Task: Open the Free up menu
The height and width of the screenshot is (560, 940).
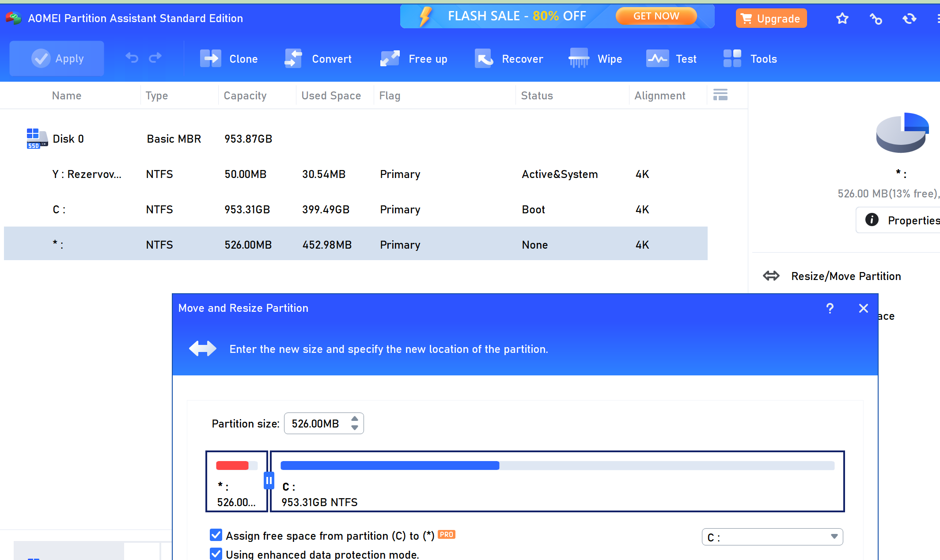Action: click(414, 59)
